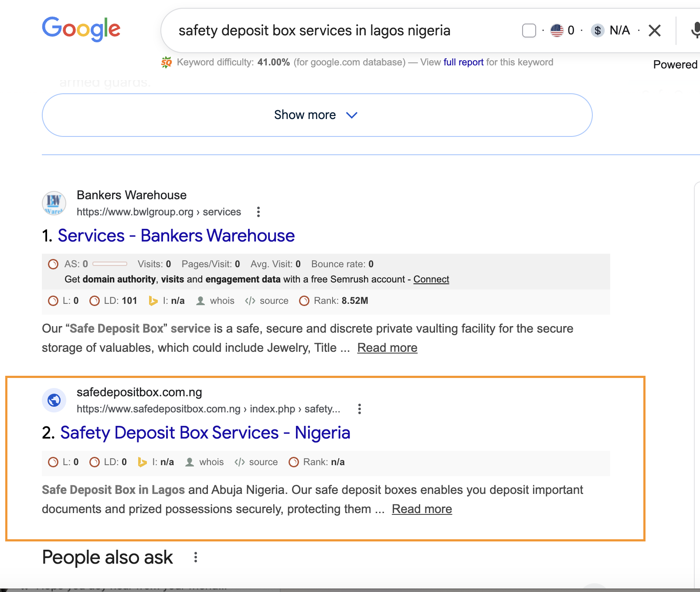Clear the search box with X
The height and width of the screenshot is (592, 700).
tap(654, 31)
